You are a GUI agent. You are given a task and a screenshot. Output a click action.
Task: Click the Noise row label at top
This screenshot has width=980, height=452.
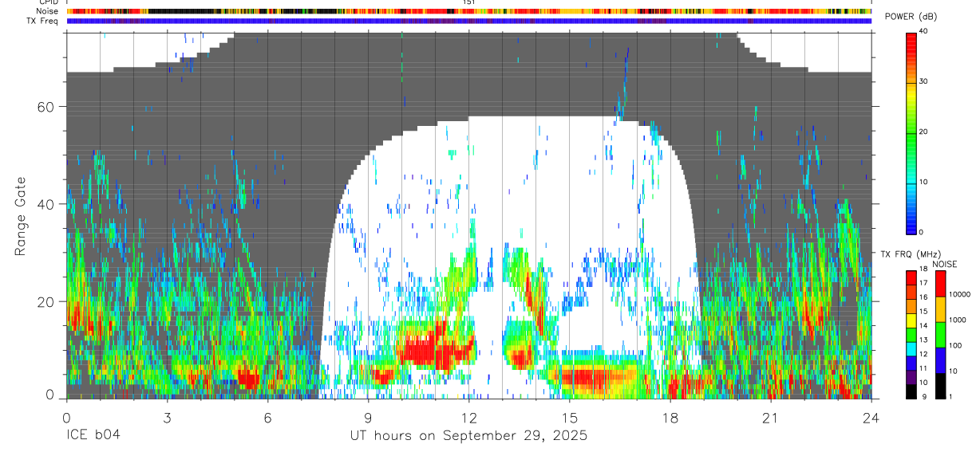48,11
